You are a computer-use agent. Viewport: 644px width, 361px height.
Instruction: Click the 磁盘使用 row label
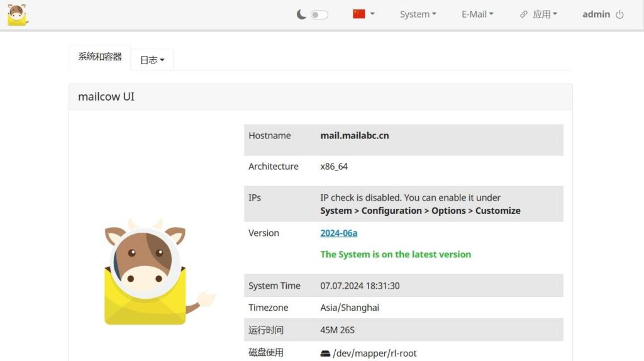pyautogui.click(x=266, y=352)
